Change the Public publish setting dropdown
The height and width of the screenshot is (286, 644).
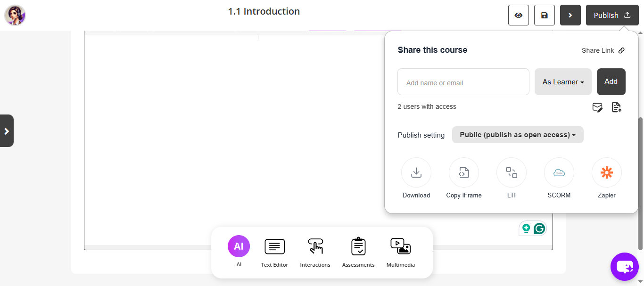[x=517, y=135]
